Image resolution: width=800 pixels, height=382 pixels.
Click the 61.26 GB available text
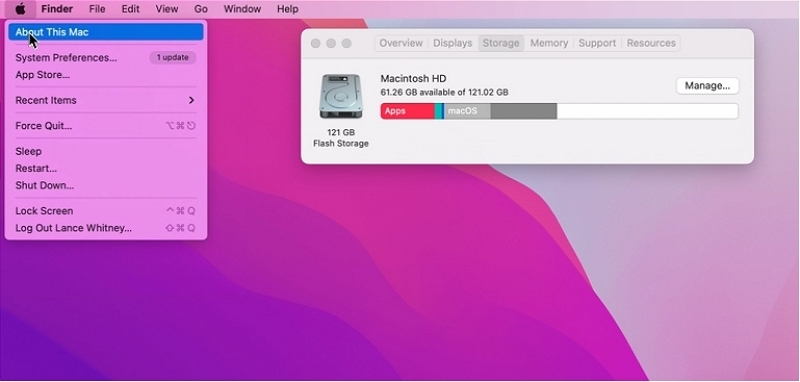444,92
